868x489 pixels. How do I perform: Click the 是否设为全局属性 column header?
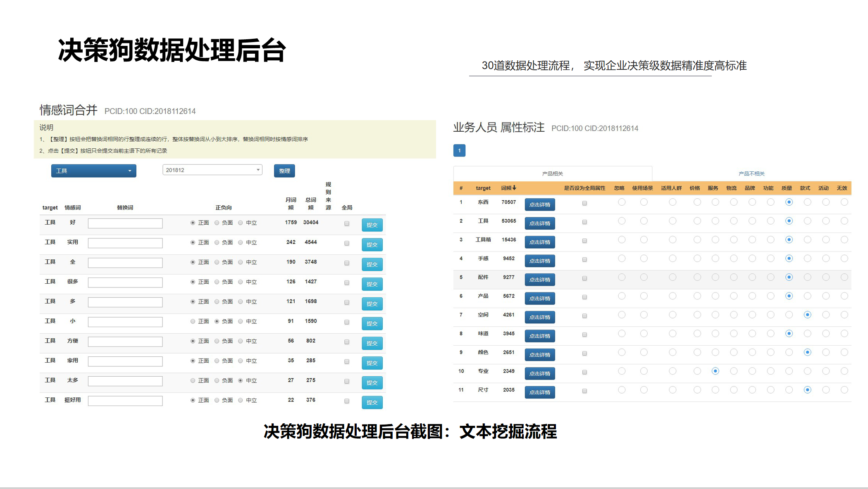[x=584, y=188]
